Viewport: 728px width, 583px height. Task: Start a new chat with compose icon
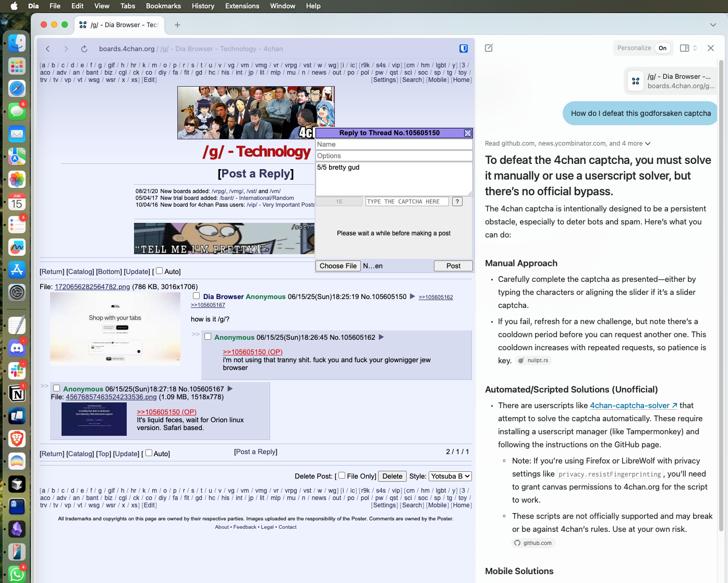[x=489, y=48]
